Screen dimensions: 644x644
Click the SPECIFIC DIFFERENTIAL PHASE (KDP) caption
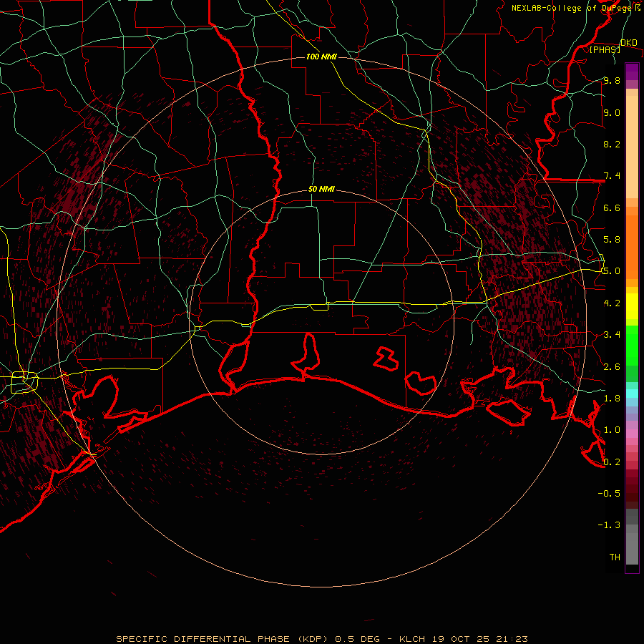222,639
